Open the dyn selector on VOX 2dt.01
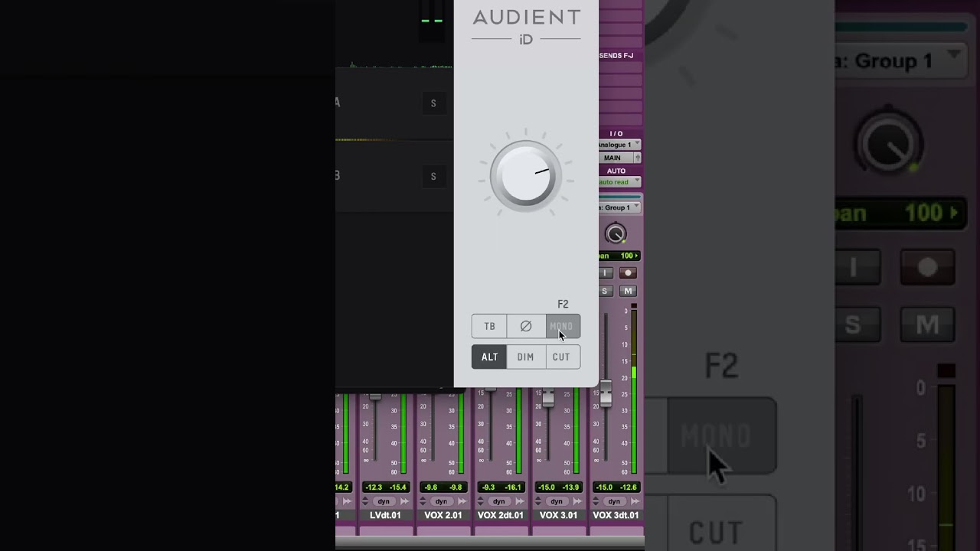The width and height of the screenshot is (980, 551). pos(499,501)
